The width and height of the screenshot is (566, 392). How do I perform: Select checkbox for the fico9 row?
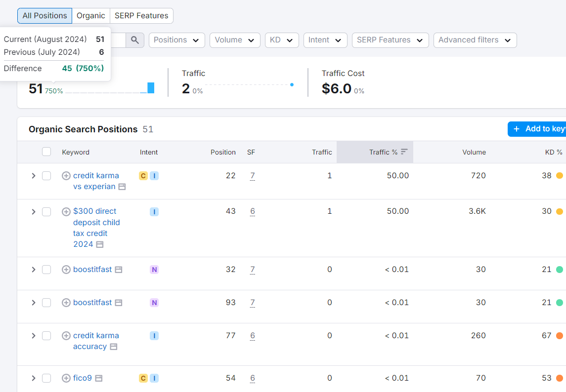(46, 378)
